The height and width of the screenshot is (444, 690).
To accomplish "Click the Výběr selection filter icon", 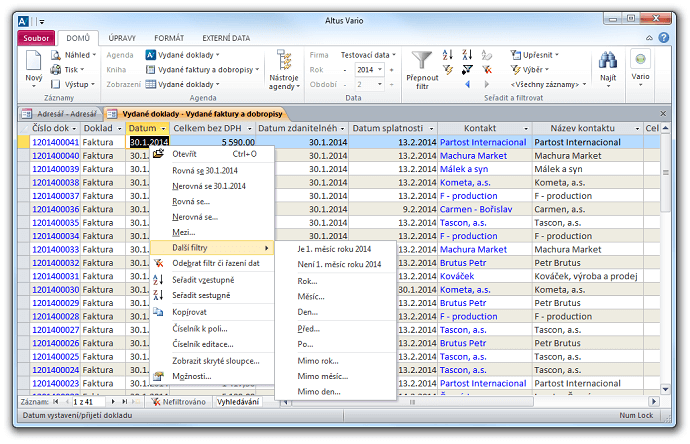I will point(516,70).
